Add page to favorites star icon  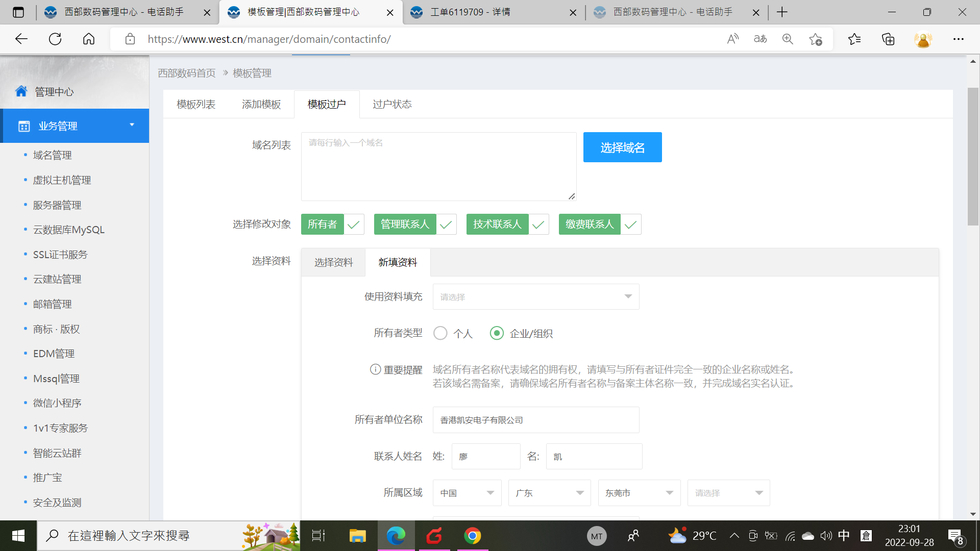815,39
